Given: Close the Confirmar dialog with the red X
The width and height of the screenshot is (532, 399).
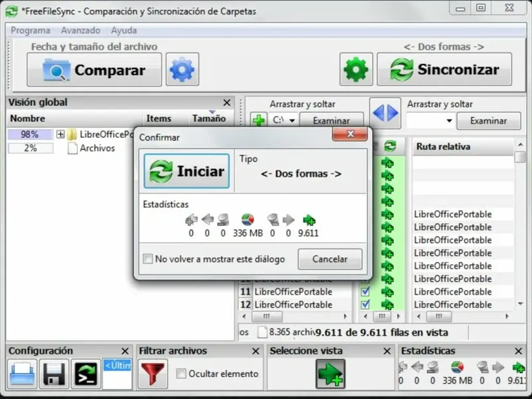Looking at the screenshot, I should pyautogui.click(x=350, y=134).
